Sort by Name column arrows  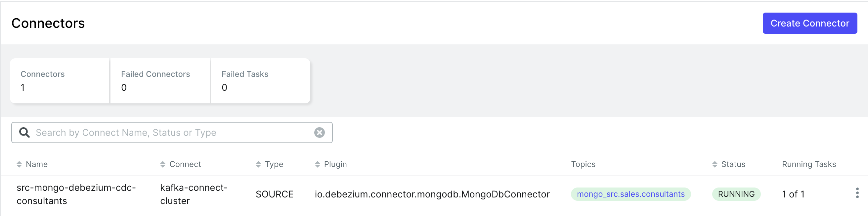(x=19, y=164)
